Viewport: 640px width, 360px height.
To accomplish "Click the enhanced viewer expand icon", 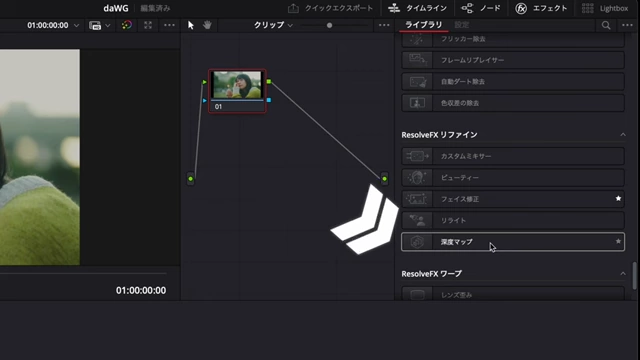I will (x=148, y=25).
